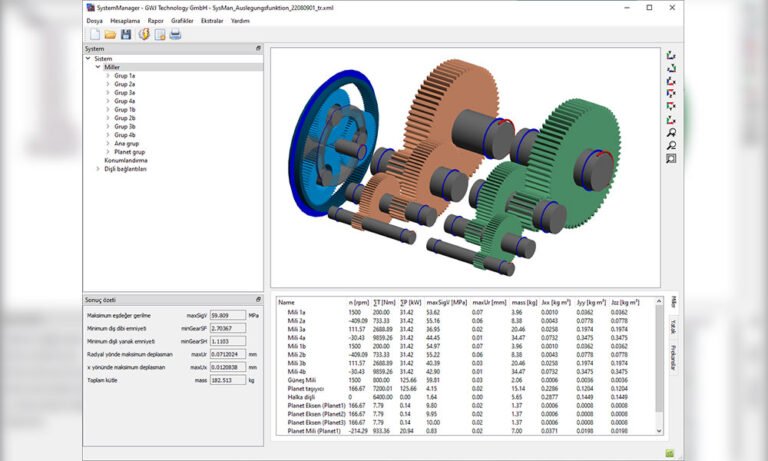Open the report document toolbar icon
Screen dimensions: 768x461
point(160,34)
